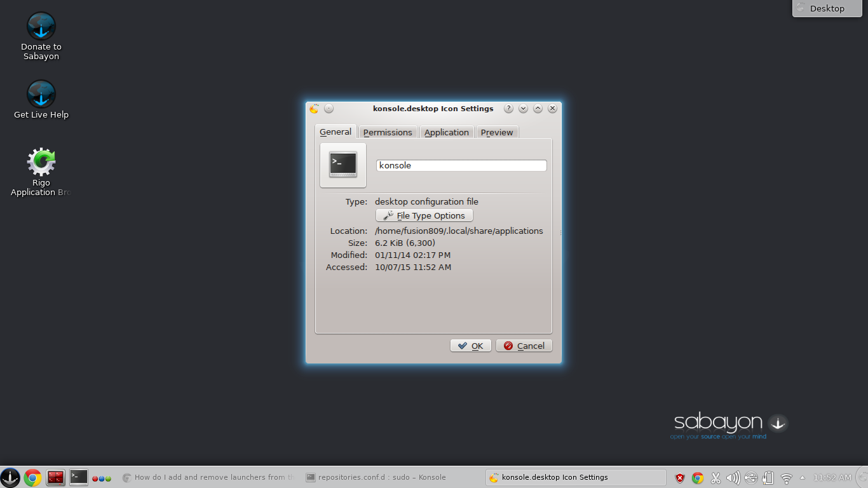Click the dialog window menu icon in titlebar
The image size is (868, 488).
pos(314,109)
